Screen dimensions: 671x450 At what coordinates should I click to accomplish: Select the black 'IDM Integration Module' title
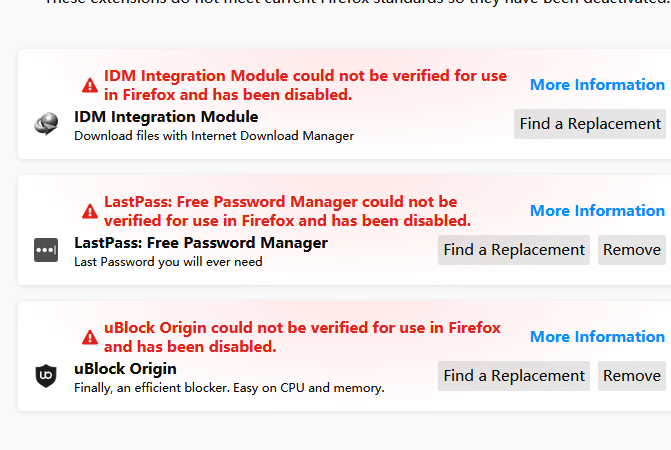(166, 117)
